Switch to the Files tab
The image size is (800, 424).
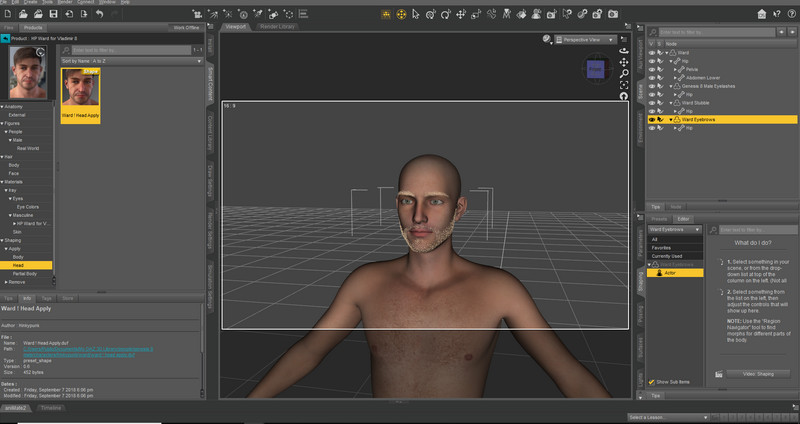9,27
